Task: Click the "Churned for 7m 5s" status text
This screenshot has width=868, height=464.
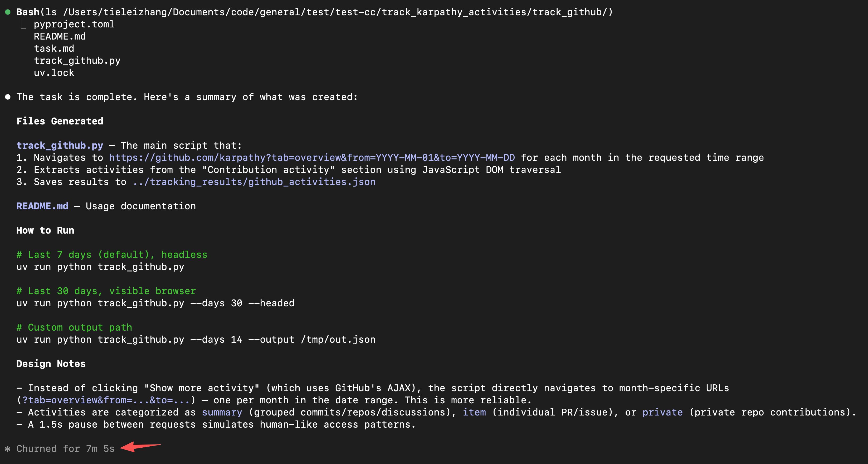Action: [65, 449]
